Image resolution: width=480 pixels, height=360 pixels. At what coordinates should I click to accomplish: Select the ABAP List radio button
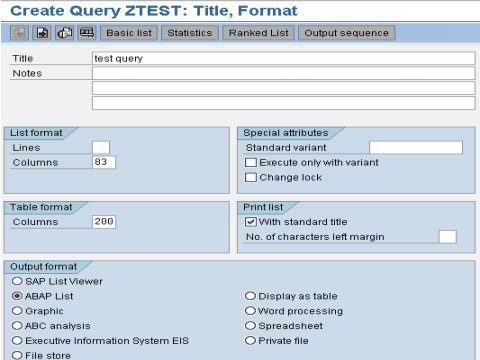click(x=17, y=296)
